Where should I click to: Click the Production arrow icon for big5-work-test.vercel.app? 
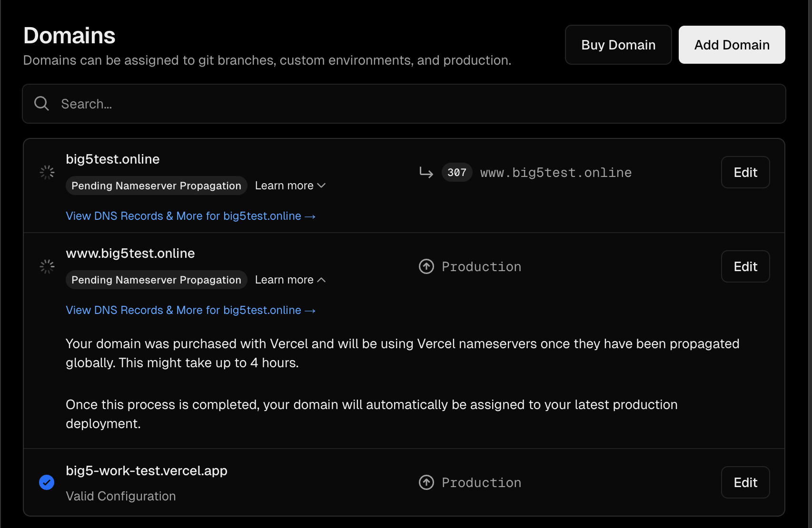[426, 482]
